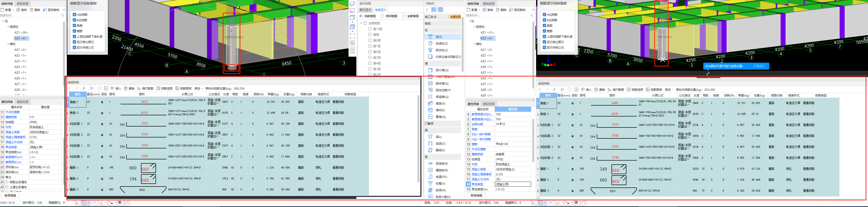This screenshot has width=868, height=207.
Task: Move rebar row down in left editor
Action: (106, 88)
